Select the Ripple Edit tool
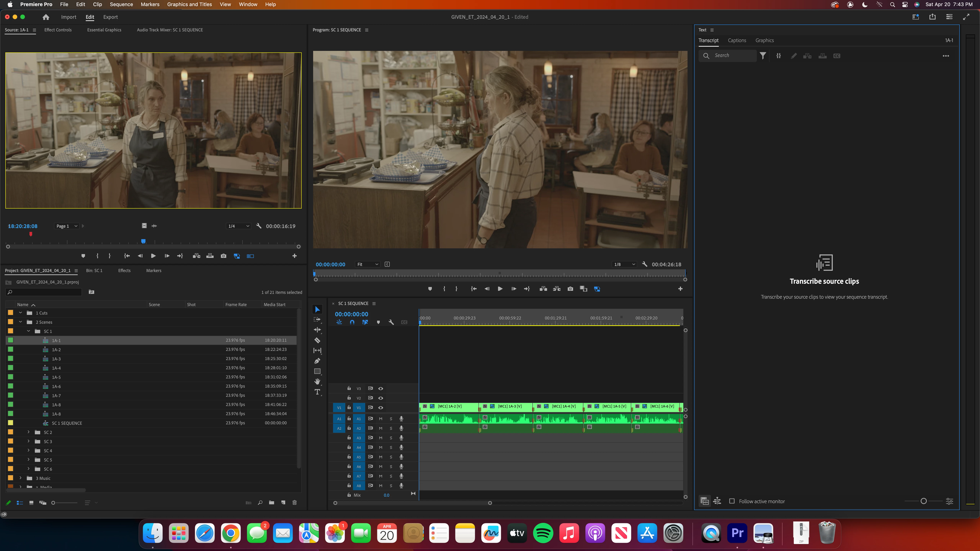This screenshot has height=551, width=980. (317, 330)
